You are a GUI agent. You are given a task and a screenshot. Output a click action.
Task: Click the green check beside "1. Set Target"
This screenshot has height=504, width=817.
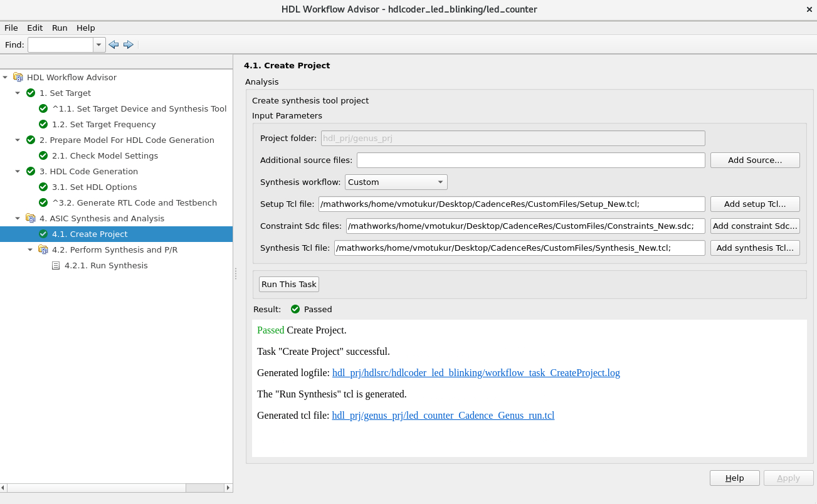tap(31, 93)
